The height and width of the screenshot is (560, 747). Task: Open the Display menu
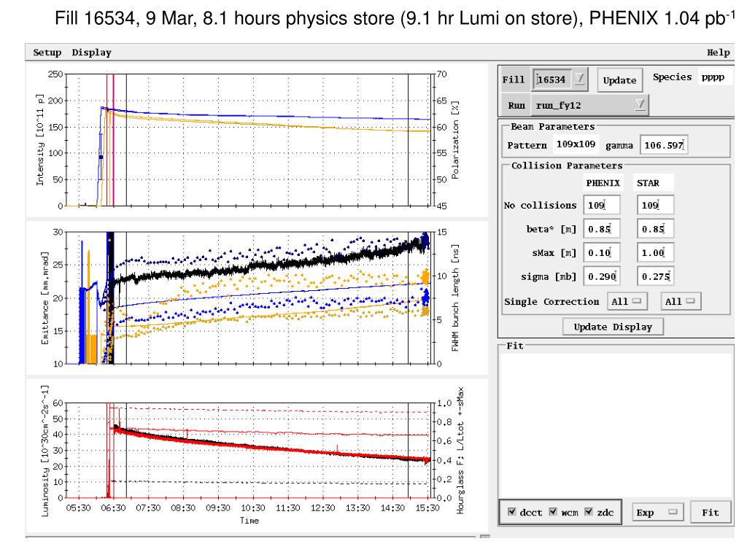(x=91, y=52)
